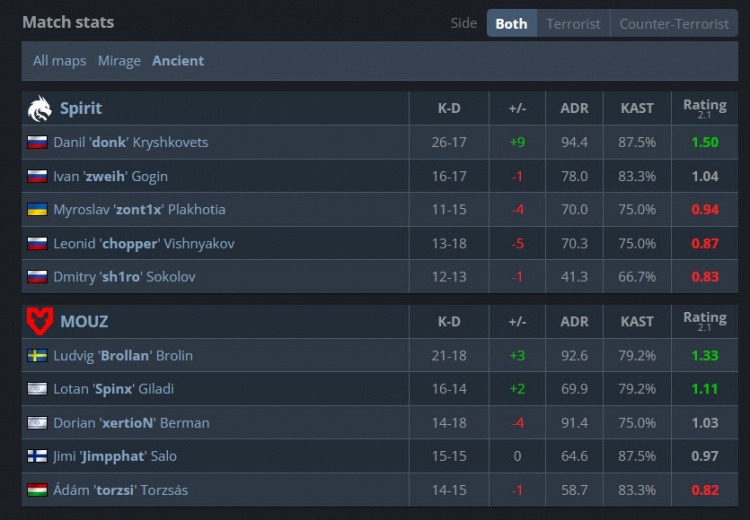
Task: Open the MOUZ team name link
Action: click(x=84, y=321)
